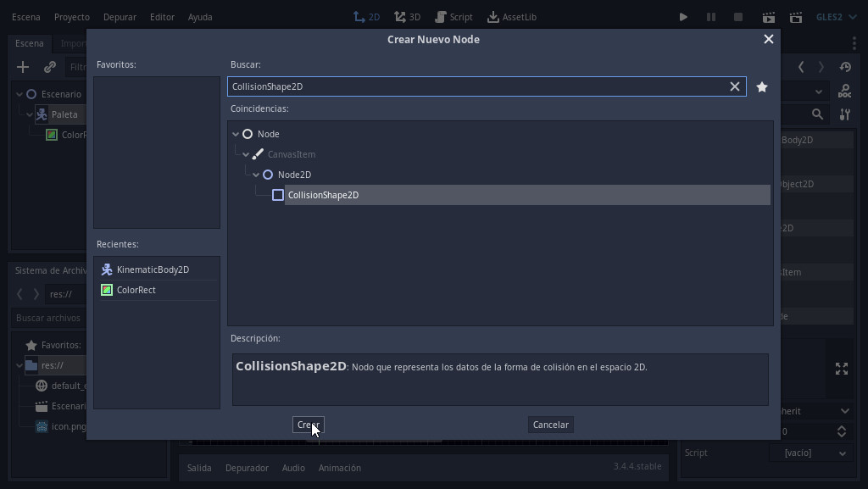Close the Crear Nuevo Node dialog

[768, 39]
